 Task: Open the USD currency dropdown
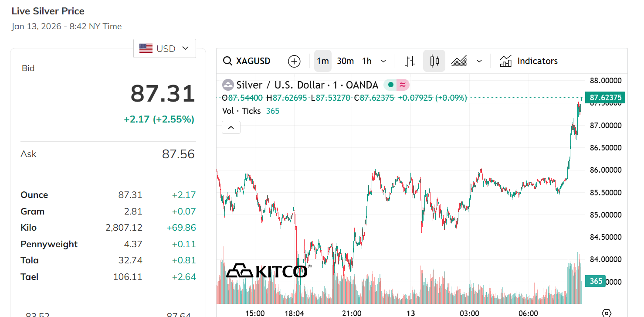pyautogui.click(x=165, y=48)
